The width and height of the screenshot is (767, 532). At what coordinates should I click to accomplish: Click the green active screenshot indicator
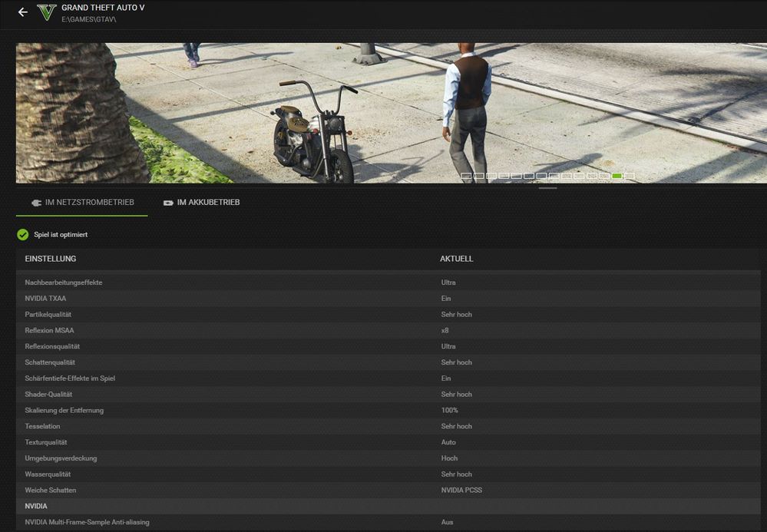pyautogui.click(x=617, y=176)
